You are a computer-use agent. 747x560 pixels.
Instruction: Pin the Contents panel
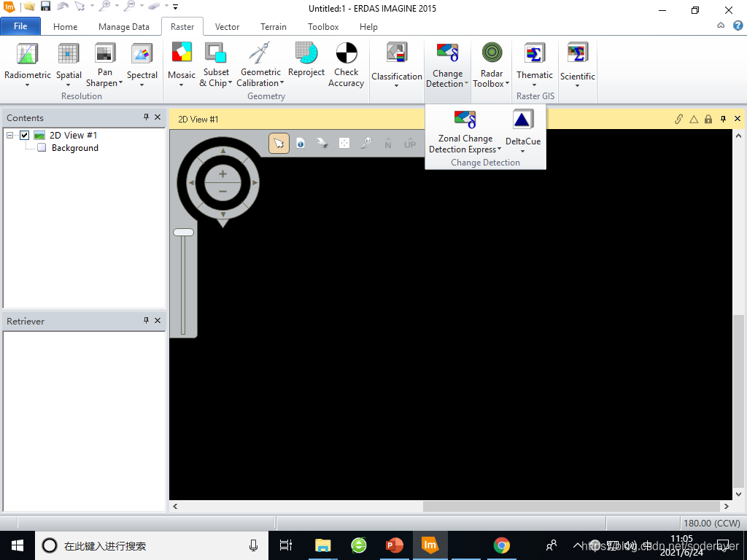click(x=146, y=117)
